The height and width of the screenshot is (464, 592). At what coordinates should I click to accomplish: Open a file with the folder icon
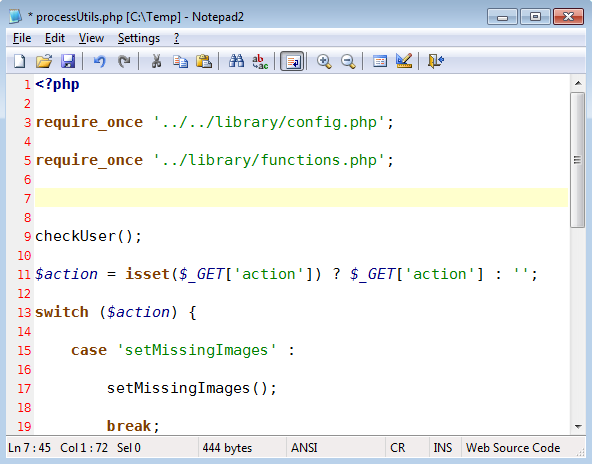tap(44, 61)
